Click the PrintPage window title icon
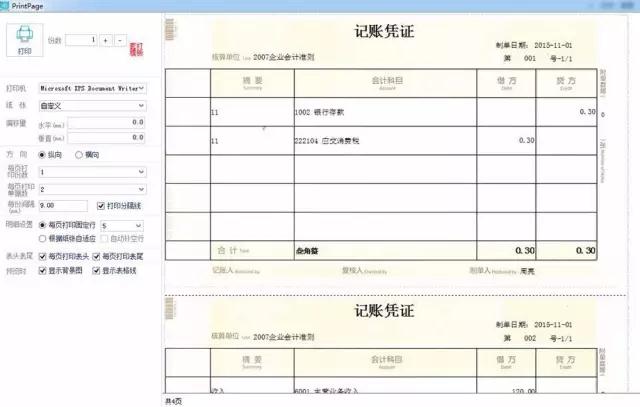Image resolution: width=640 pixels, height=407 pixels. coord(7,5)
